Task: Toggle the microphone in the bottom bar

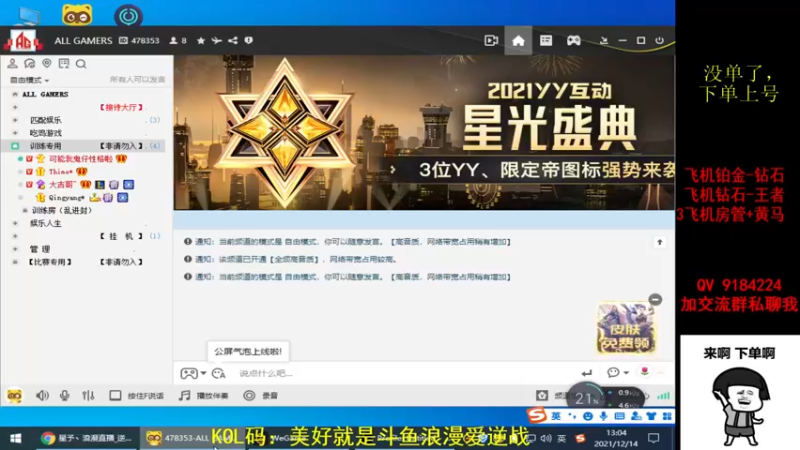Action: (64, 395)
